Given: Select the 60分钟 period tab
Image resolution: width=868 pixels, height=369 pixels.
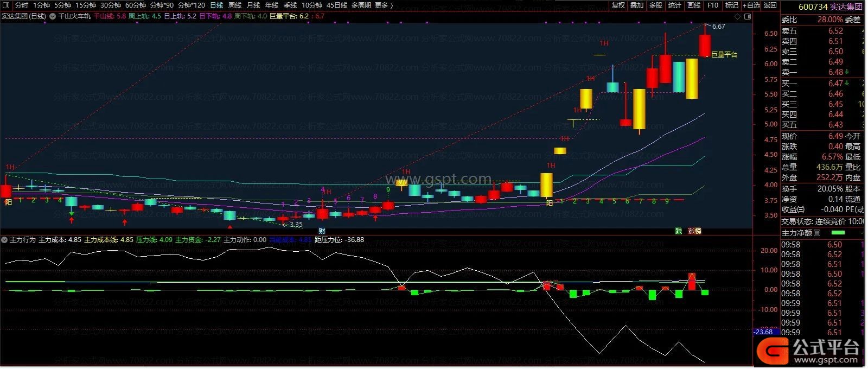Looking at the screenshot, I should (x=136, y=5).
